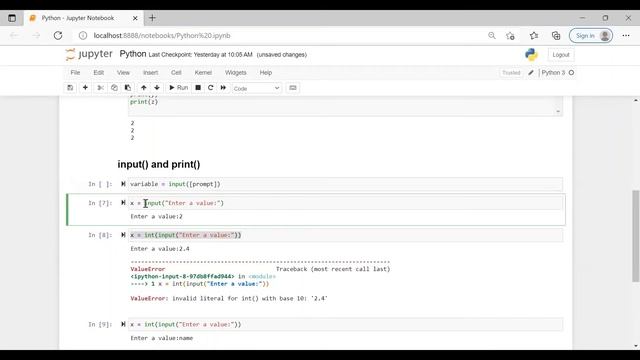Copy selected cells icon in the toolbar
Viewport: 640px width, 360px height.
point(114,88)
